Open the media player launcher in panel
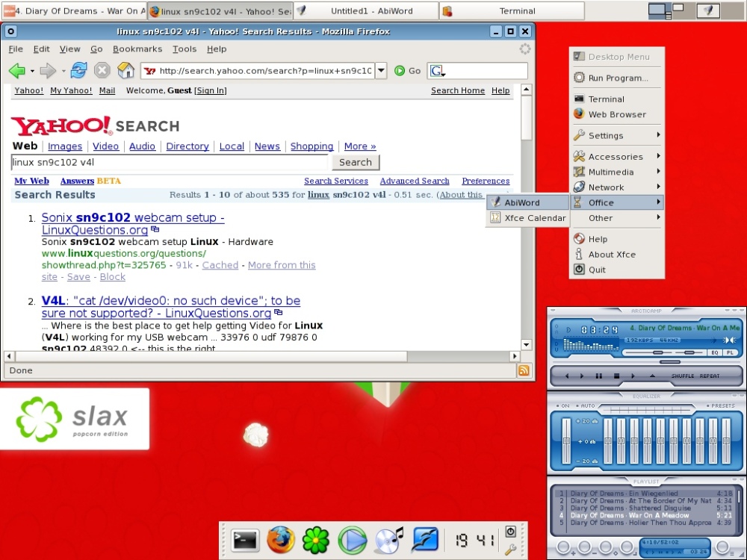This screenshot has width=747, height=560. tap(353, 541)
